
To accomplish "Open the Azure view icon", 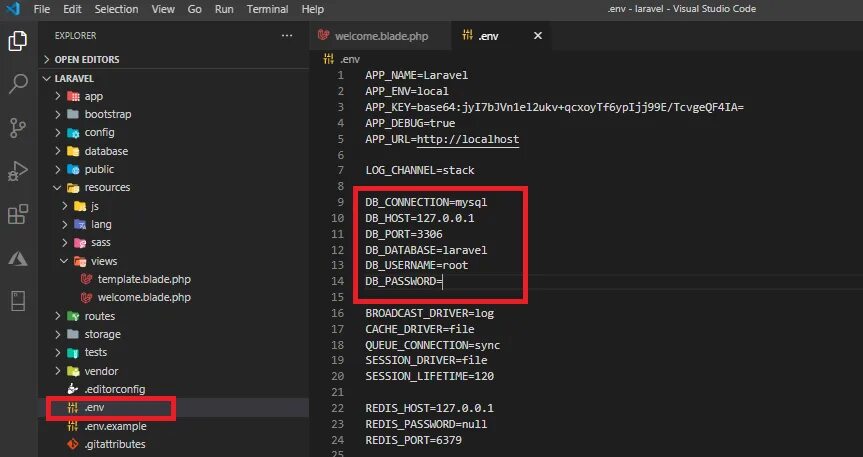I will [18, 258].
